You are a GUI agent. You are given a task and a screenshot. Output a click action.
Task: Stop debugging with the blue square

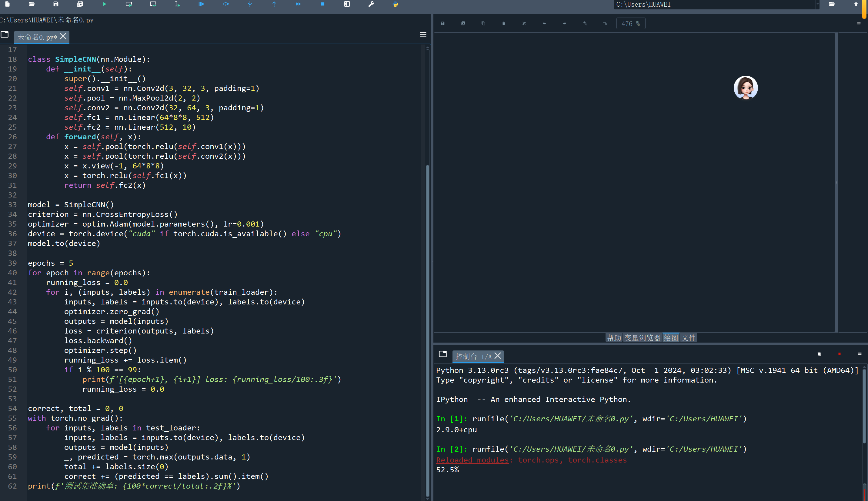pos(322,4)
